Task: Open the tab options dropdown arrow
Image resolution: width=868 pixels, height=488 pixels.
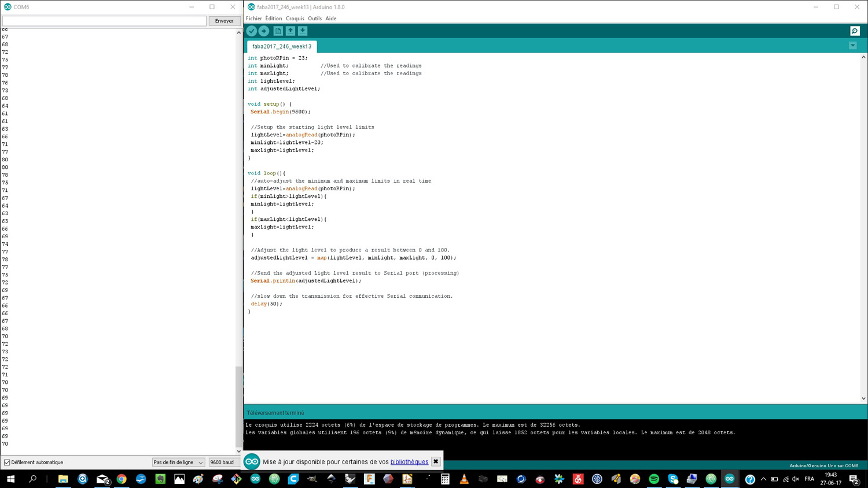Action: pos(853,46)
